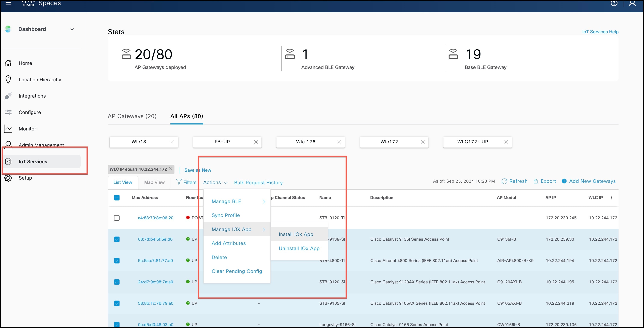
Task: Click the Setup gear icon
Action: (8, 178)
